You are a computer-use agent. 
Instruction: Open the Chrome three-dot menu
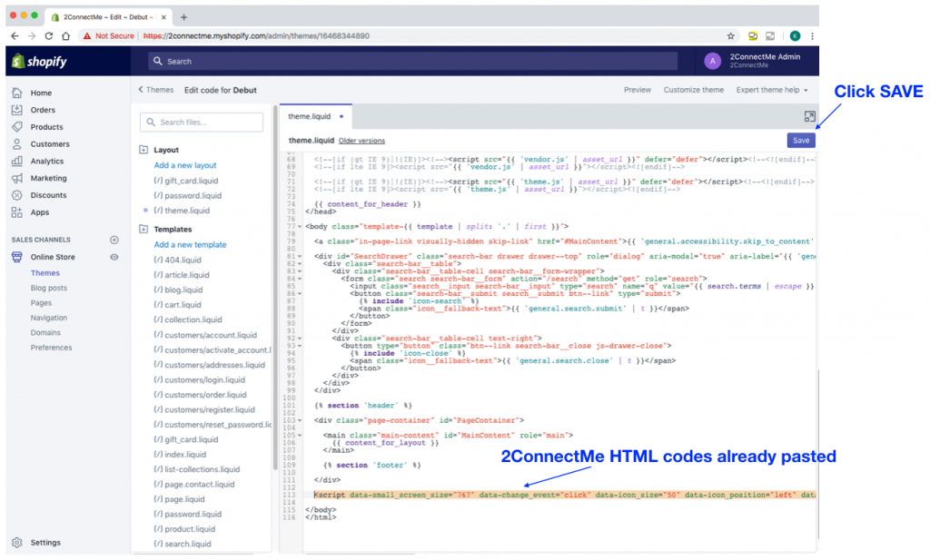pyautogui.click(x=812, y=35)
